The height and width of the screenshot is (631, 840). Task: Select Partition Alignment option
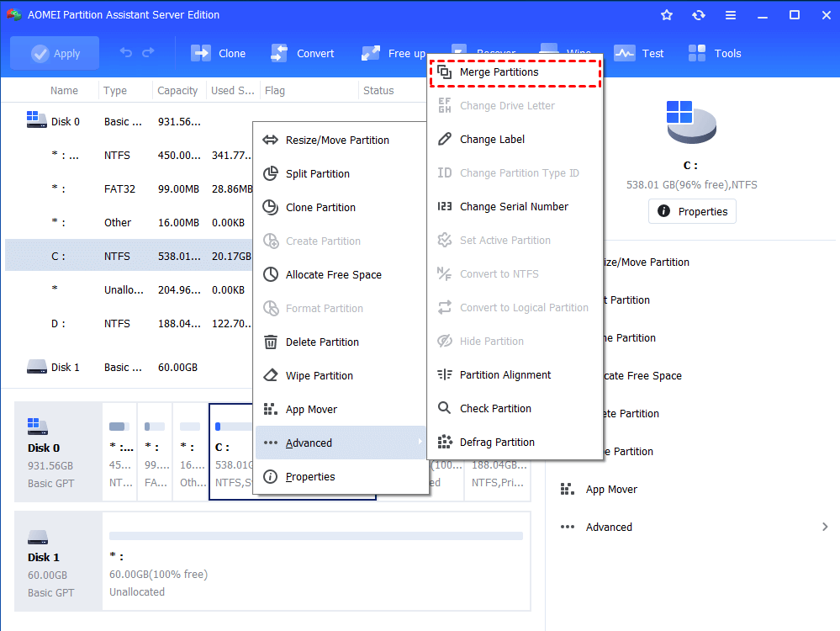(515, 374)
